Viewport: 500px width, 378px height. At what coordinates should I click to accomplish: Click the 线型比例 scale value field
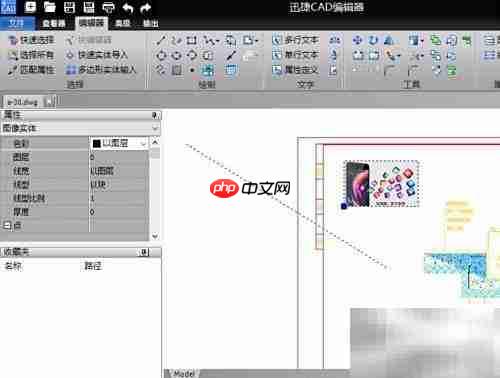coord(119,198)
